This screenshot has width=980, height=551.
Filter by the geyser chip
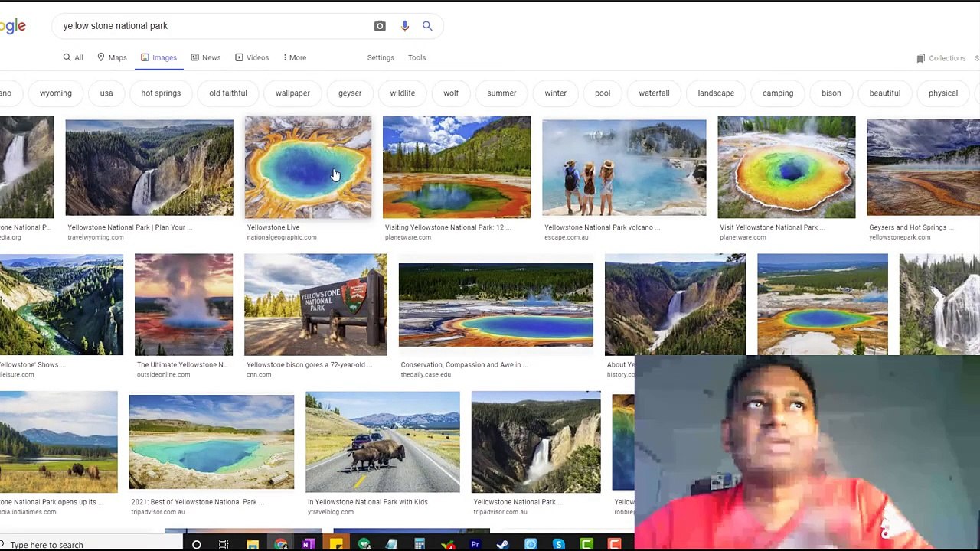pos(350,93)
